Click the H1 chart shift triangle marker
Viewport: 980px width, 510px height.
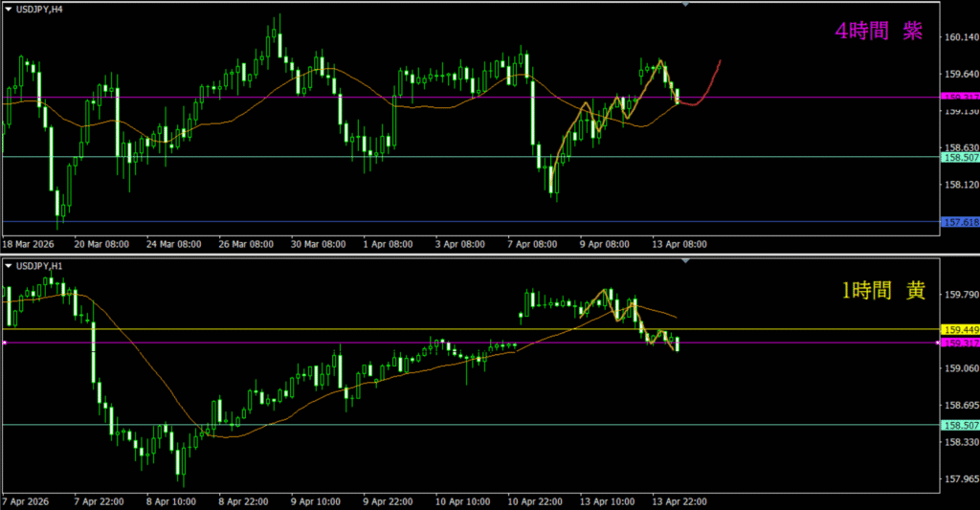pyautogui.click(x=685, y=261)
